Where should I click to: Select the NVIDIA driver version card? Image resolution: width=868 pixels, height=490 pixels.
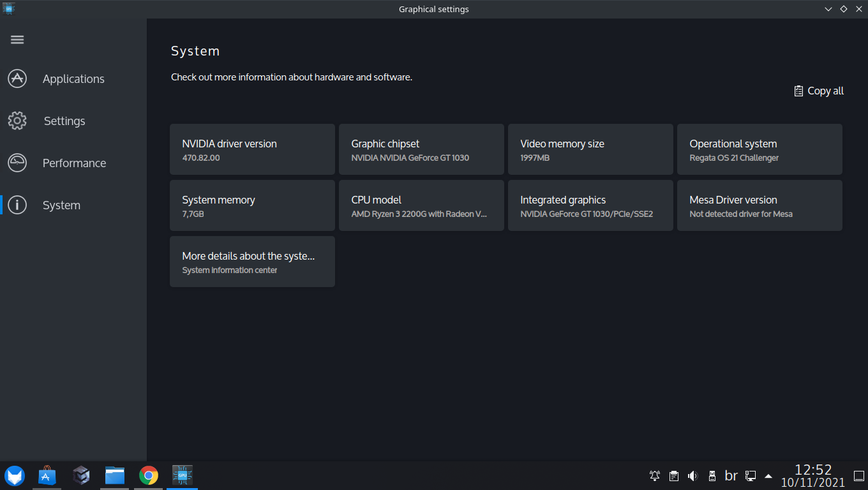tap(252, 149)
